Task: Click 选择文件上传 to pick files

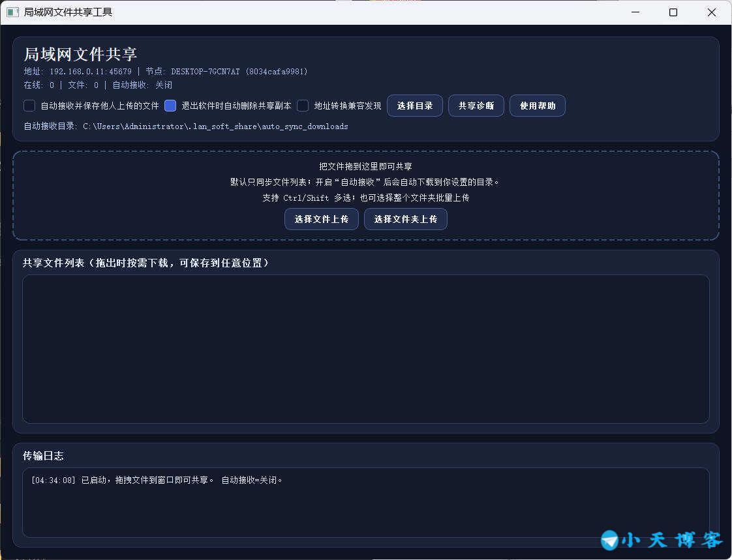Action: coord(321,219)
